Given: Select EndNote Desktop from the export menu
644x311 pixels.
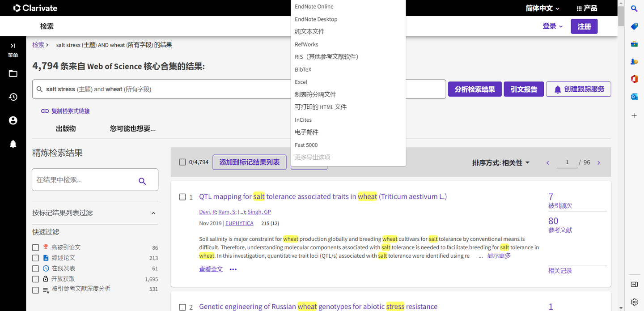Looking at the screenshot, I should click(316, 19).
